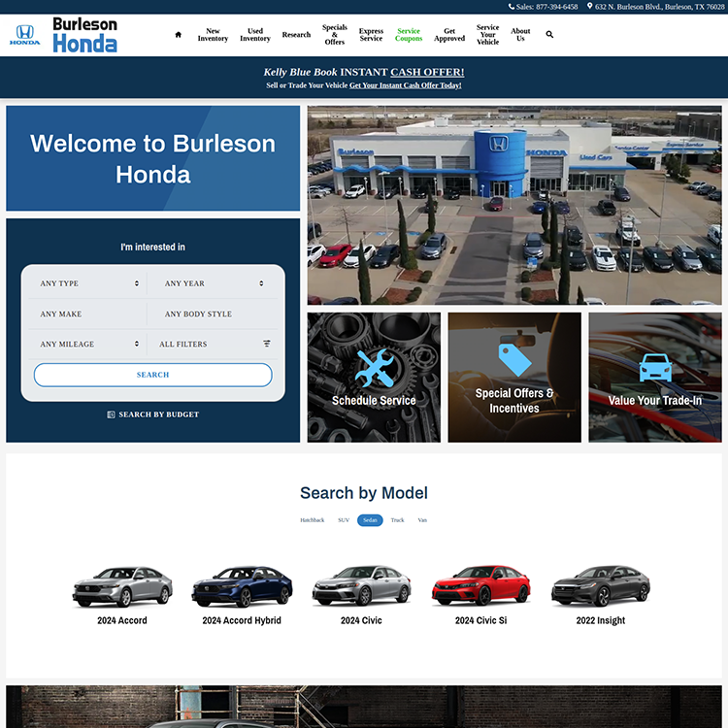Open the Express Service menu item
Viewport: 728px width, 728px height.
coord(371,35)
